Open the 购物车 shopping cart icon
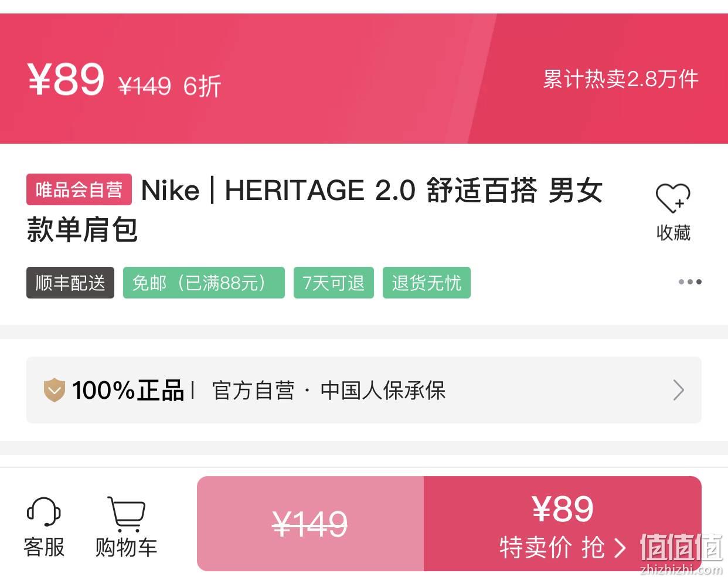 coord(126,514)
